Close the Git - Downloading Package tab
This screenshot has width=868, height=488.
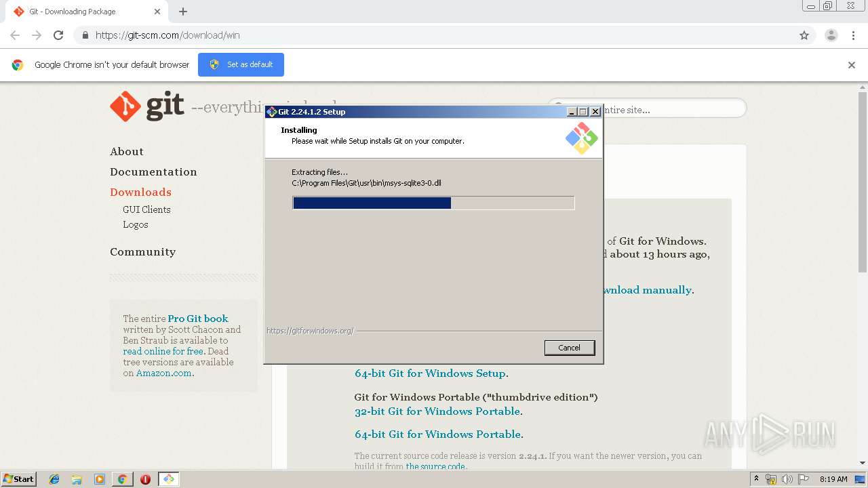pos(157,12)
